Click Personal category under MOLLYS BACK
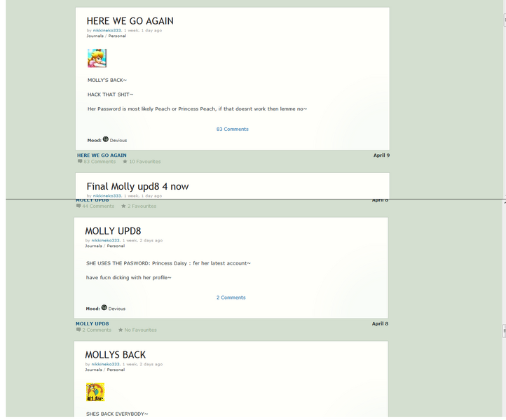The height and width of the screenshot is (420, 506). click(116, 370)
